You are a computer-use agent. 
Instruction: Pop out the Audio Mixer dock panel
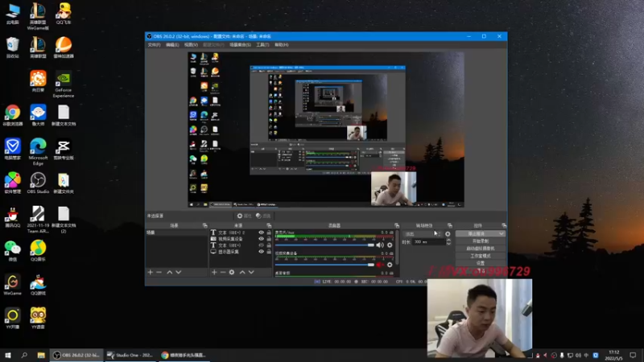397,225
